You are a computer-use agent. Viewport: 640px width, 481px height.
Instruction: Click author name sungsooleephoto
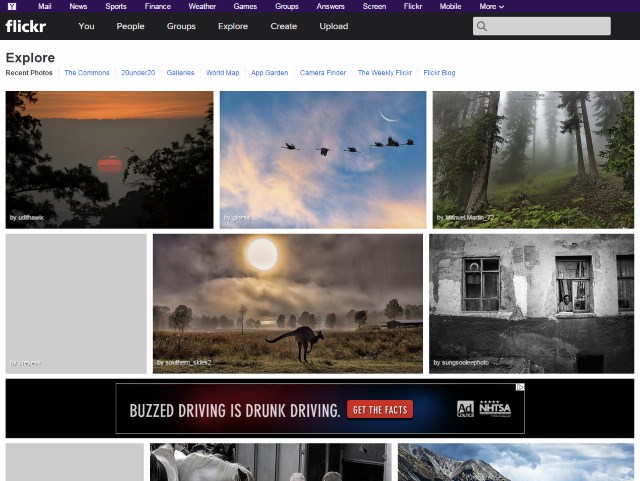(465, 363)
